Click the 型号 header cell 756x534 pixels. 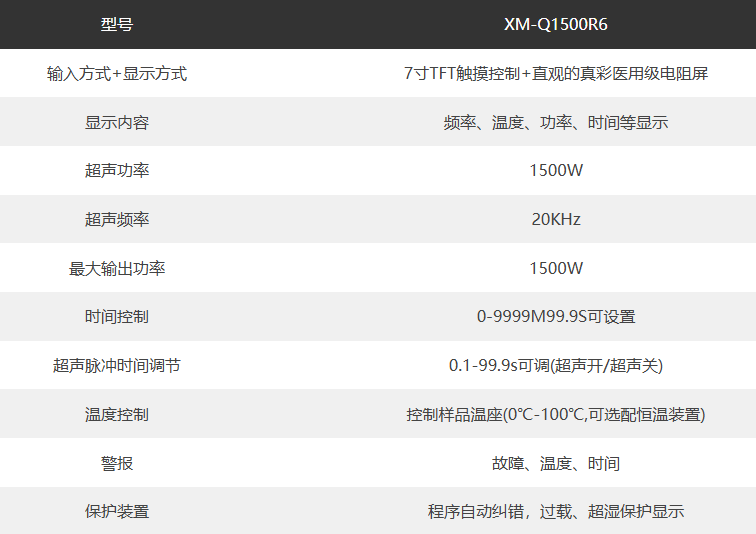point(117,25)
